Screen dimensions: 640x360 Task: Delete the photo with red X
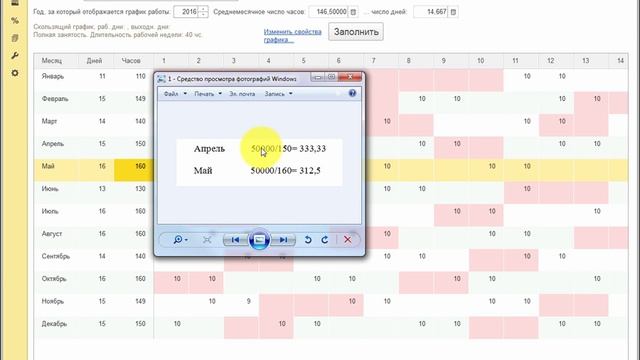[347, 240]
